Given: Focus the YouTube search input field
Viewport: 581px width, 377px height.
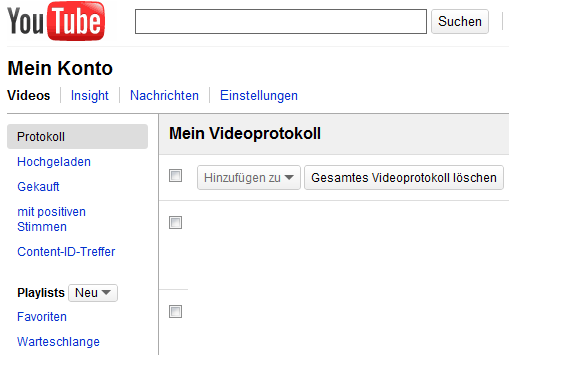Looking at the screenshot, I should click(x=280, y=22).
